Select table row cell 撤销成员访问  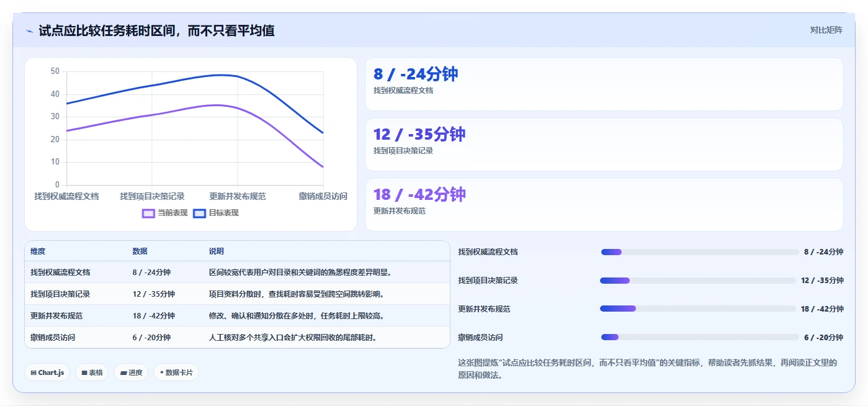point(53,338)
